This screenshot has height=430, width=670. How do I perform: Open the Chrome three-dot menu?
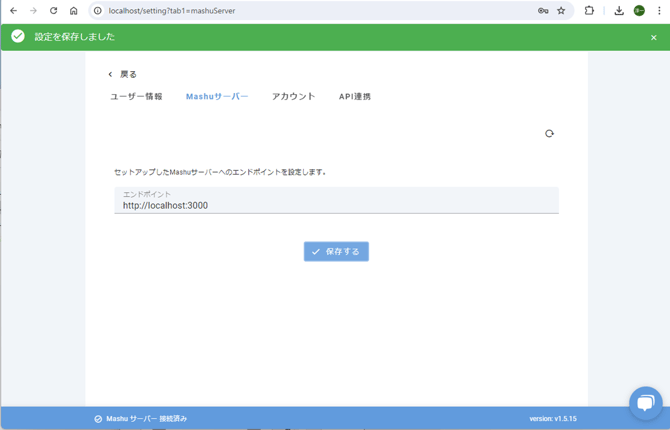(x=659, y=11)
